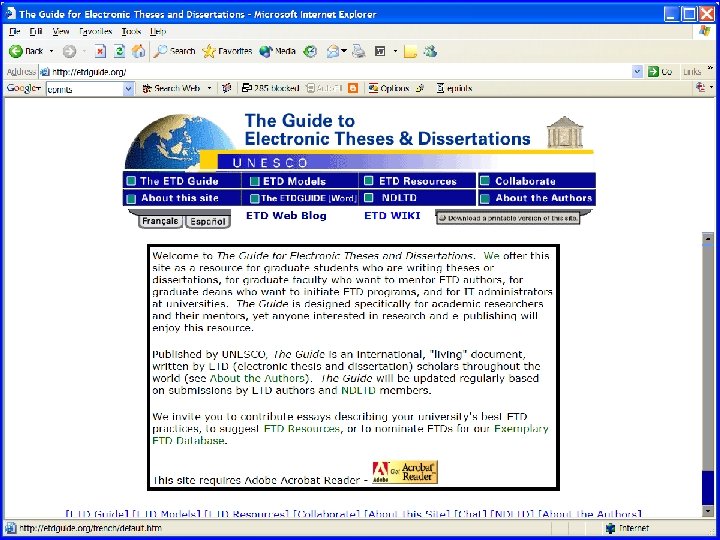Image resolution: width=720 pixels, height=540 pixels.
Task: Open the Favorites menu
Action: (96, 32)
